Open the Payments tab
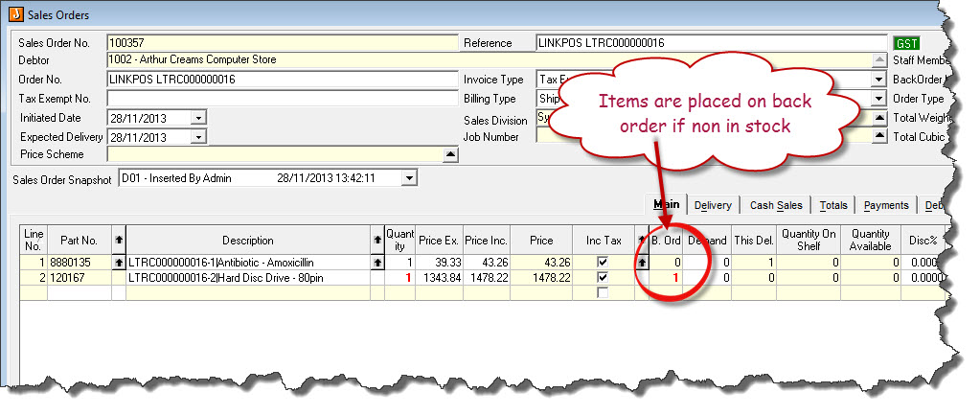The width and height of the screenshot is (980, 415). 885,205
